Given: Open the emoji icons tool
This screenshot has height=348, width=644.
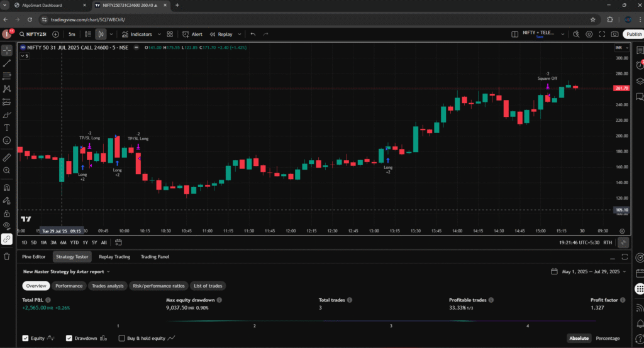Looking at the screenshot, I should click(x=7, y=140).
